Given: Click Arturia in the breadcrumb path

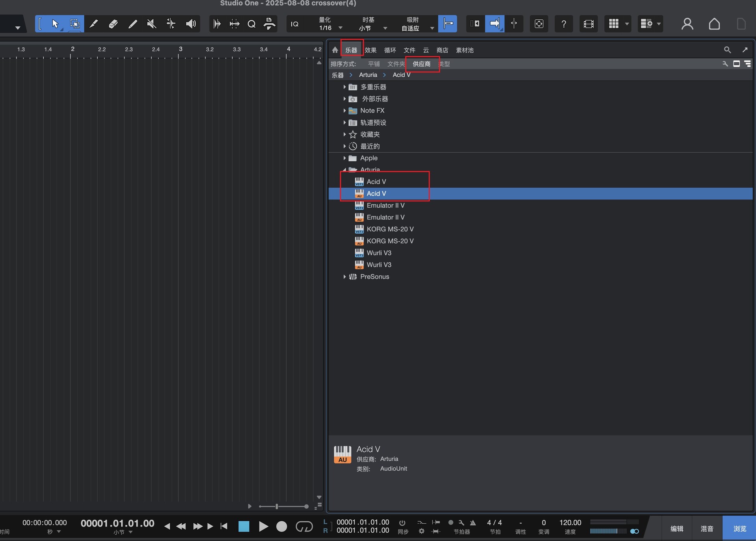Looking at the screenshot, I should (x=368, y=75).
